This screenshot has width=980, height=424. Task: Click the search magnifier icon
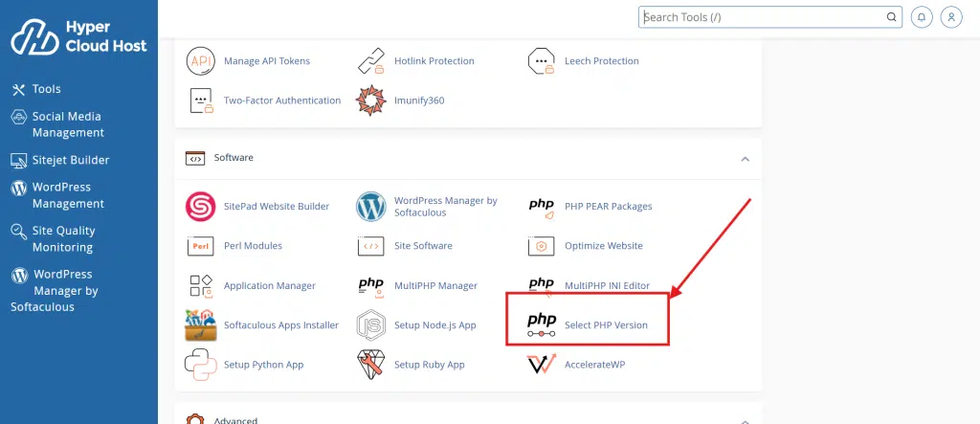pyautogui.click(x=891, y=17)
